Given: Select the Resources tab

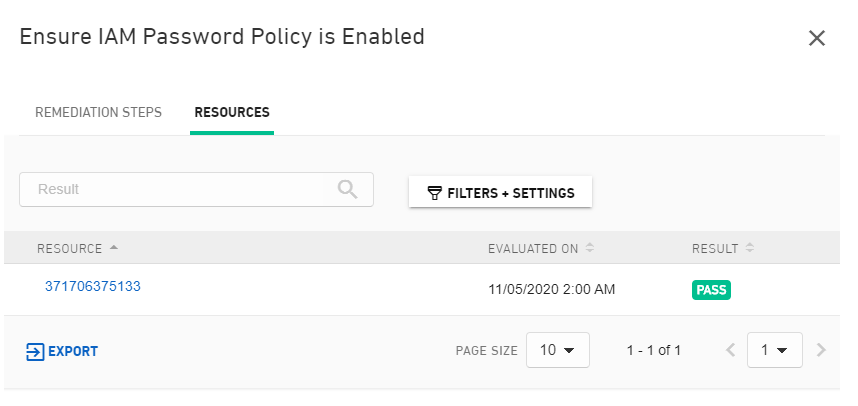Looking at the screenshot, I should tap(232, 112).
